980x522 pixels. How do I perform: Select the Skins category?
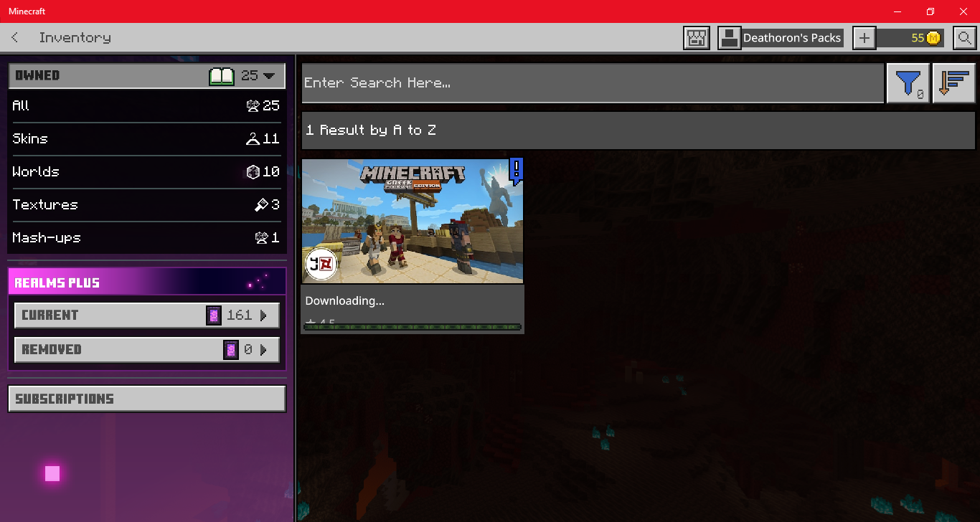click(x=146, y=138)
